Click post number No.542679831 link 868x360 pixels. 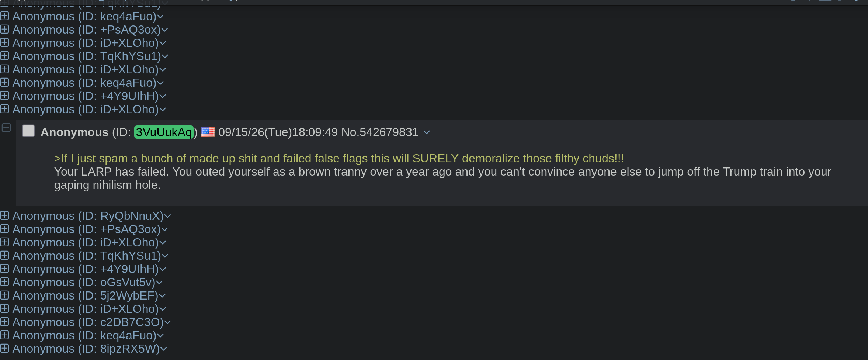(380, 132)
